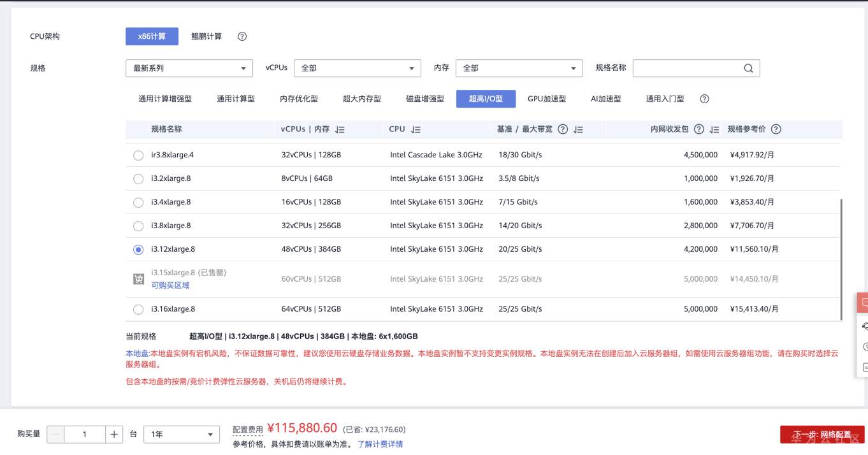Screen dimensions: 868x455
Task: Click 下一步: 网络配置 button
Action: coord(822,434)
